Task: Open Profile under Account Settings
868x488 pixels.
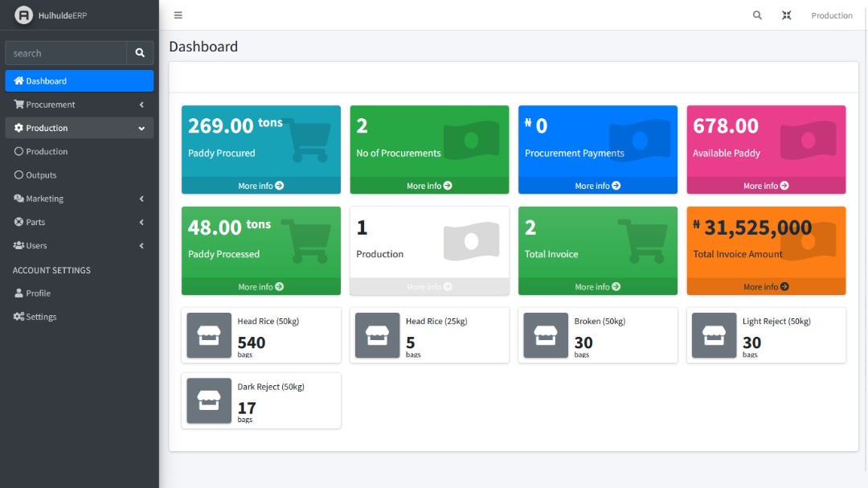Action: pos(38,293)
